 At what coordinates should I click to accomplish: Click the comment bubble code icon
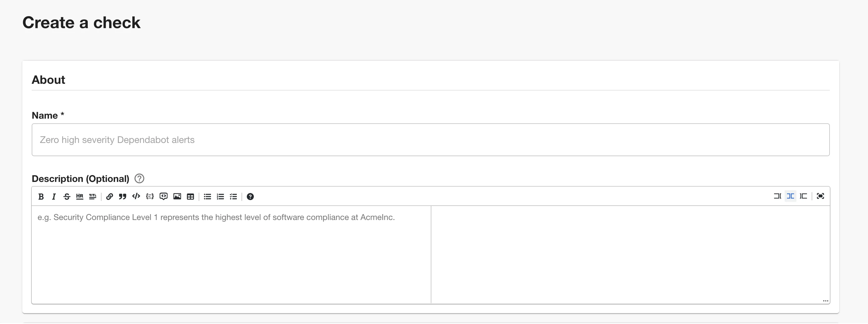pyautogui.click(x=164, y=197)
